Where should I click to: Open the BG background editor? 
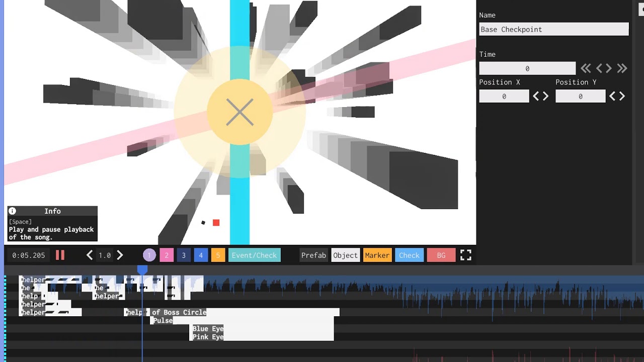pos(441,255)
